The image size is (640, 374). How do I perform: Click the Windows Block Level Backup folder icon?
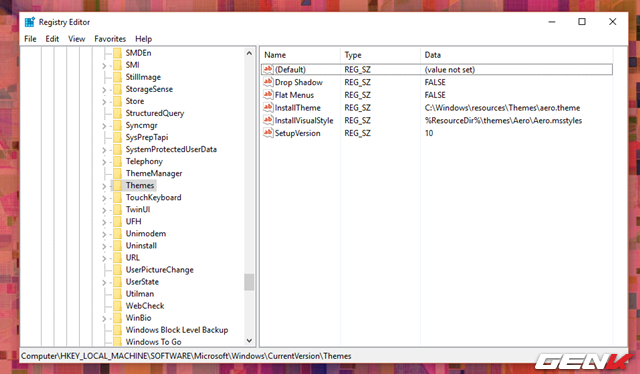point(117,330)
